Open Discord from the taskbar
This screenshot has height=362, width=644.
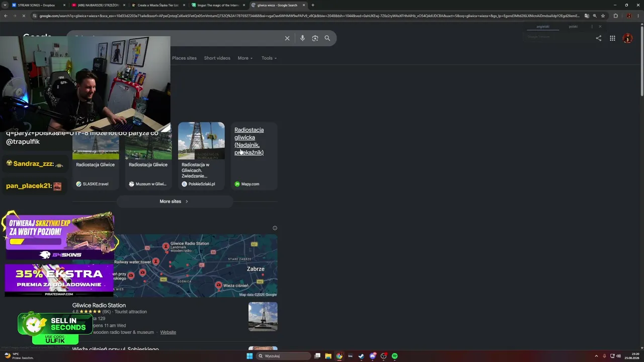(372, 356)
